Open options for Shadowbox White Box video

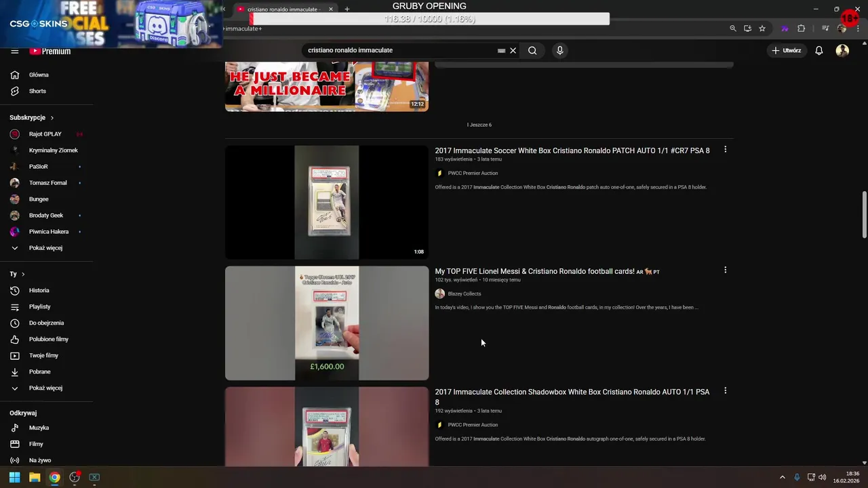pyautogui.click(x=725, y=390)
